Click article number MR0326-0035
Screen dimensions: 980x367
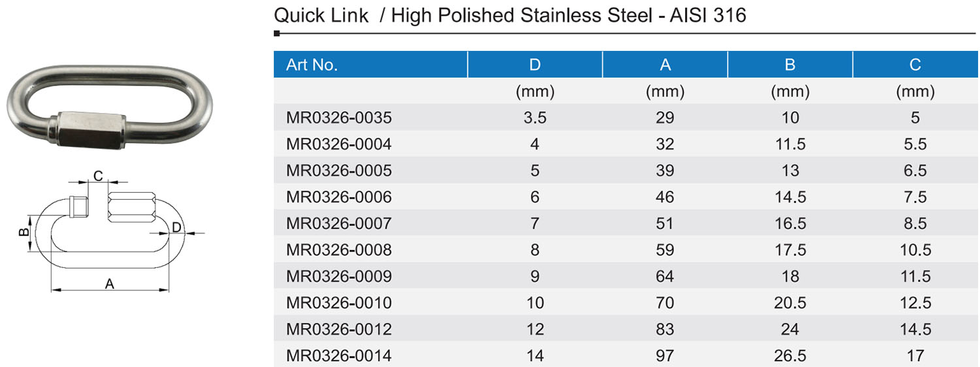tap(338, 118)
